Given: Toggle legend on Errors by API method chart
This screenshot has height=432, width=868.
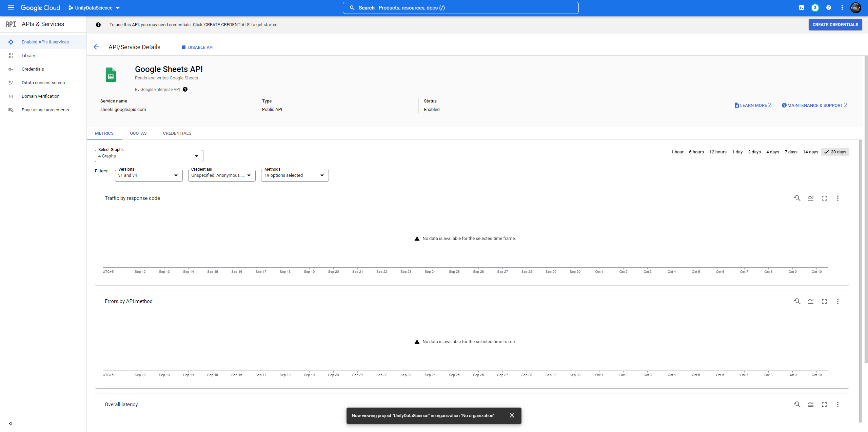Looking at the screenshot, I should tap(811, 301).
